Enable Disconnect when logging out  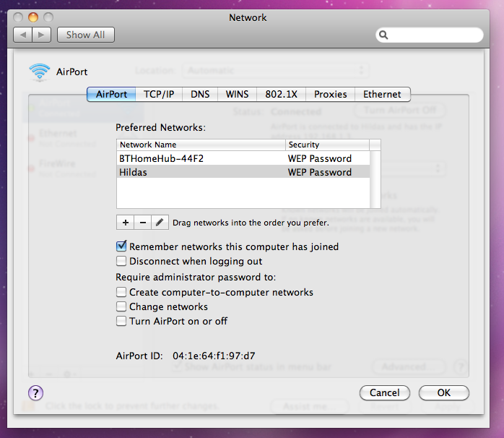click(121, 261)
